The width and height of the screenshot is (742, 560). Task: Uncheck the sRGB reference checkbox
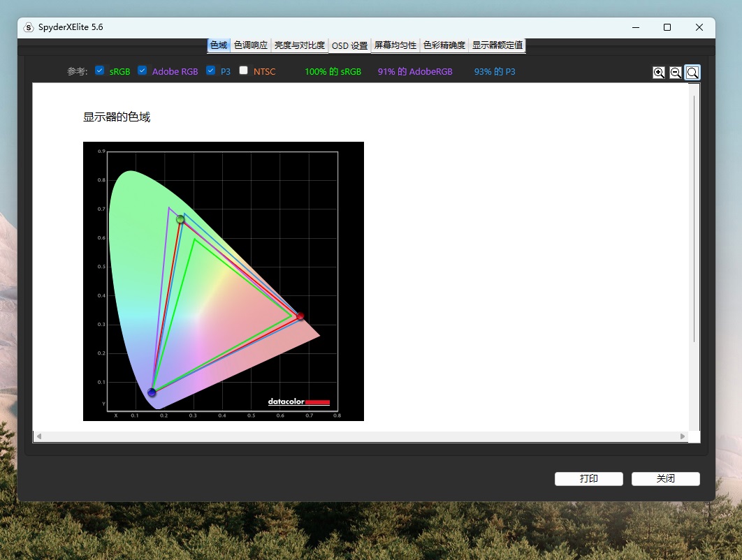coord(100,71)
